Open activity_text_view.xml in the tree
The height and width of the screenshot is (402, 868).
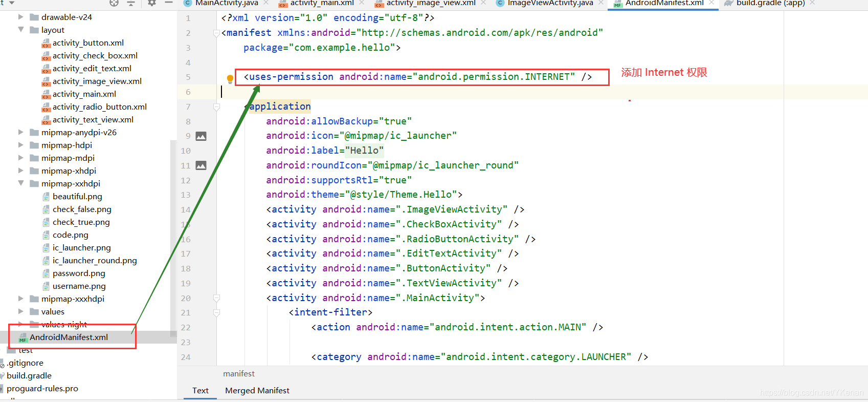coord(93,119)
